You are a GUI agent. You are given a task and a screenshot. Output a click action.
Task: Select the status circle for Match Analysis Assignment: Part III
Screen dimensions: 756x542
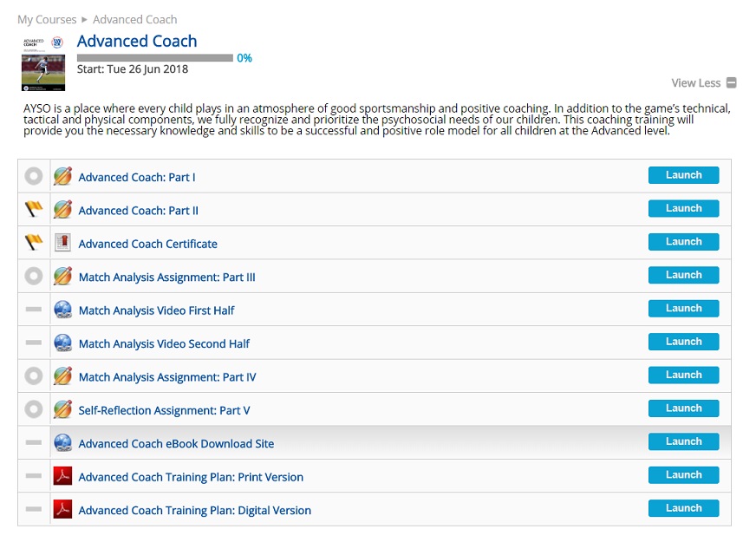click(33, 275)
